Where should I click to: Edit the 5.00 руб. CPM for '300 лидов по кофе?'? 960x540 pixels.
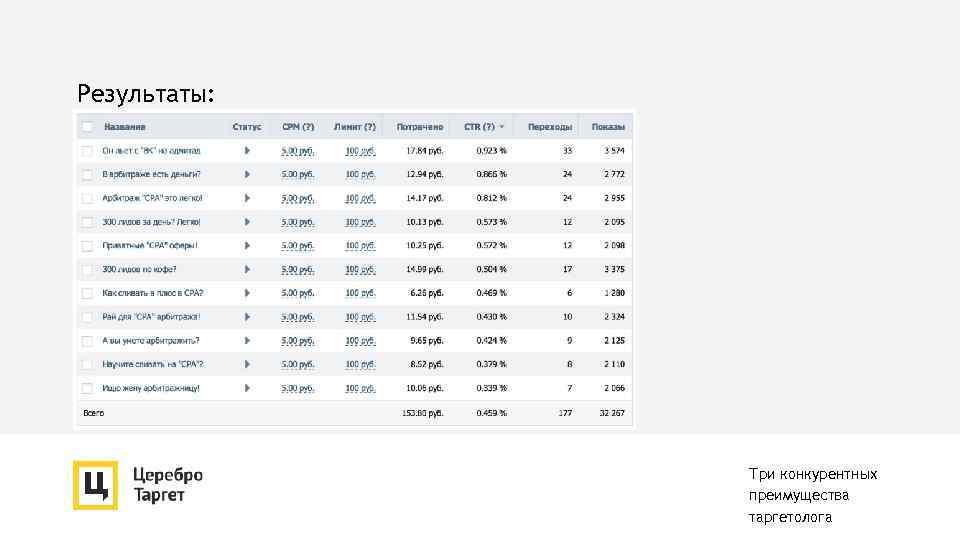click(x=298, y=269)
